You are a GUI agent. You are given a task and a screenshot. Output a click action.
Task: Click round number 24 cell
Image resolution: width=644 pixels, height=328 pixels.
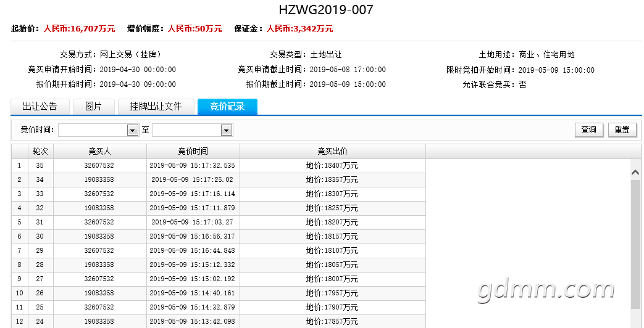[x=40, y=321]
